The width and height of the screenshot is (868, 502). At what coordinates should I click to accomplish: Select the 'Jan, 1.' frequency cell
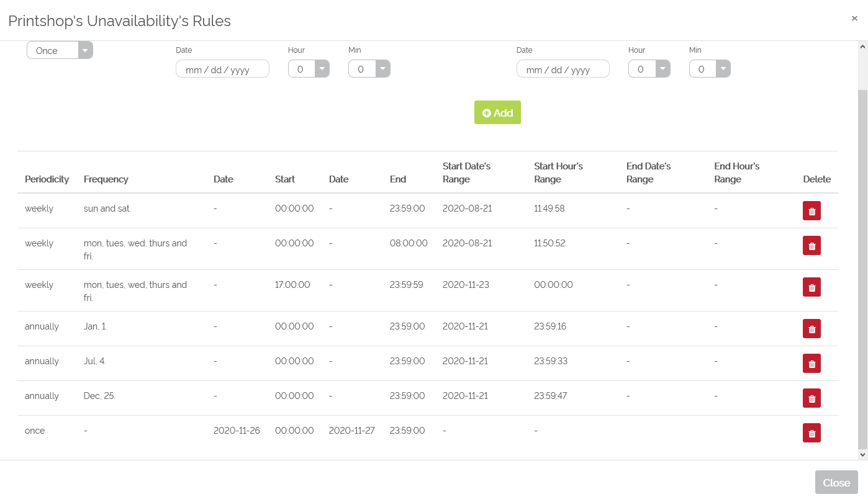[x=95, y=326]
